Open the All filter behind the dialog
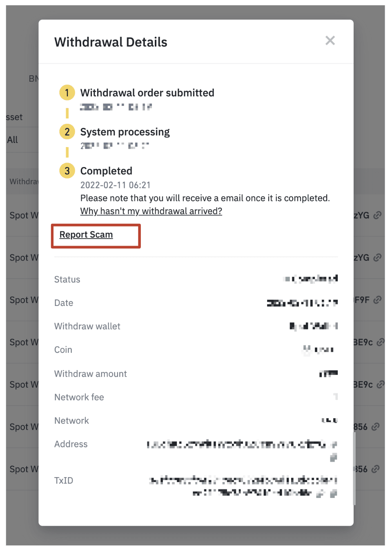Viewport: 392px width, 549px height. 13,140
